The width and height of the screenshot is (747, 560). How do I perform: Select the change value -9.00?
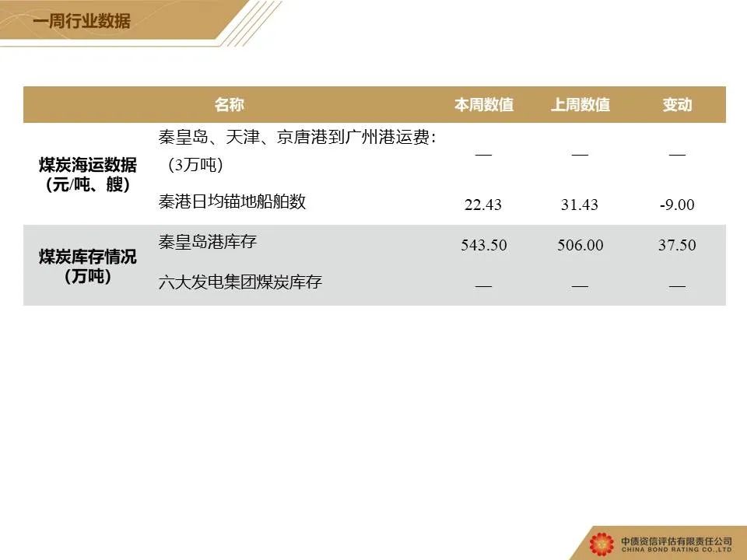tap(677, 205)
